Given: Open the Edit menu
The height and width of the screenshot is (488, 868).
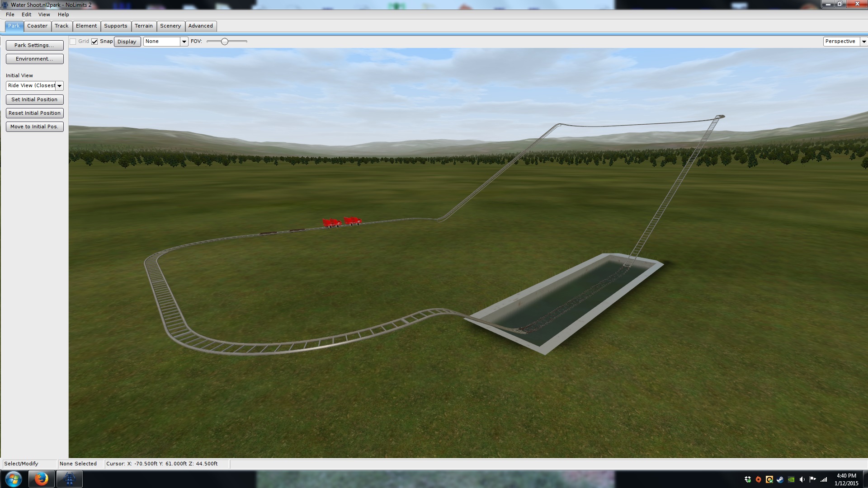Looking at the screenshot, I should [26, 14].
